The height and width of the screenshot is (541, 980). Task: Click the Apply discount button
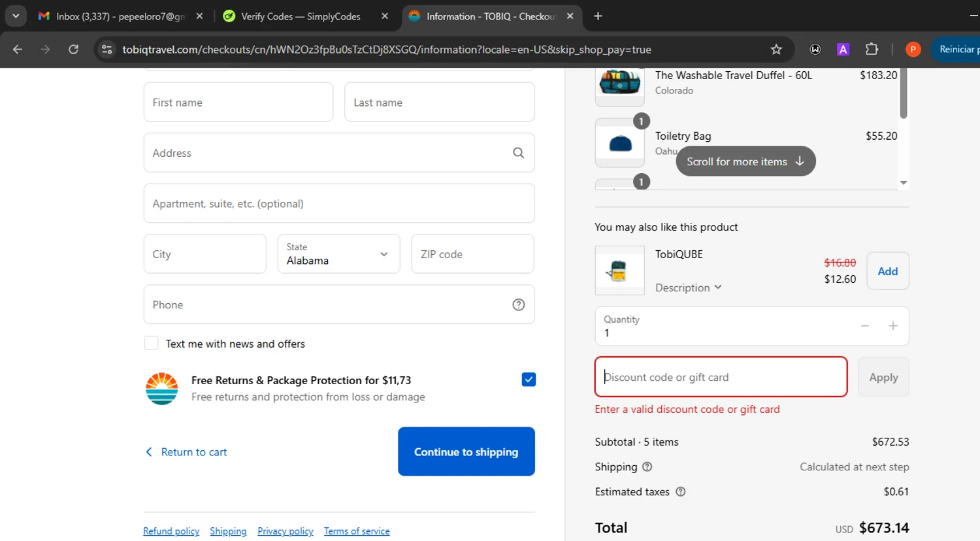coord(883,377)
